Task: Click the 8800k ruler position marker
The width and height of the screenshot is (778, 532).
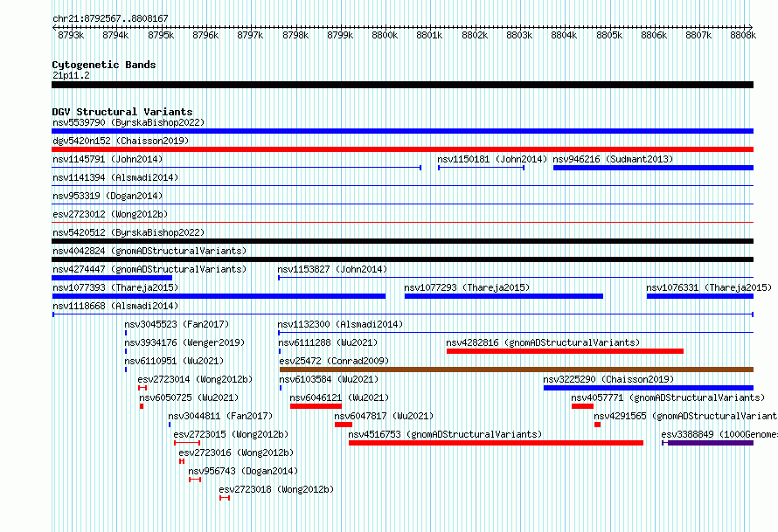Action: (x=385, y=35)
